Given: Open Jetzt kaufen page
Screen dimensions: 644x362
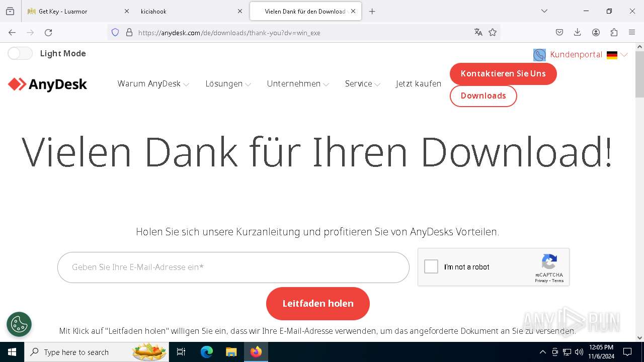Looking at the screenshot, I should [419, 84].
